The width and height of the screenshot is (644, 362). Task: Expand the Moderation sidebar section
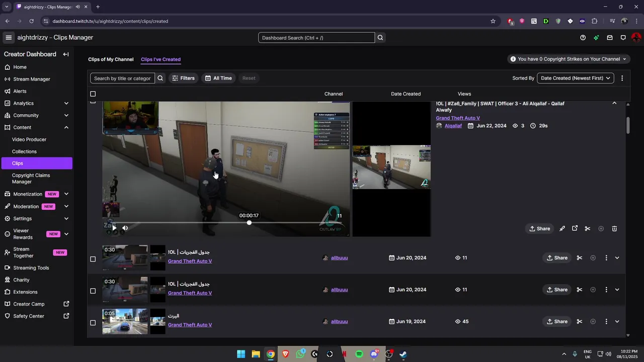66,207
